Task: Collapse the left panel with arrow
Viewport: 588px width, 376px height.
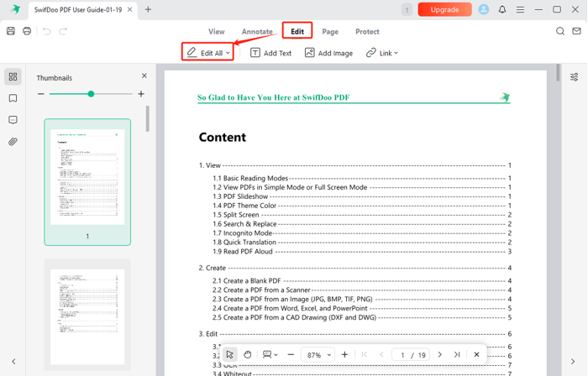Action: [14, 362]
